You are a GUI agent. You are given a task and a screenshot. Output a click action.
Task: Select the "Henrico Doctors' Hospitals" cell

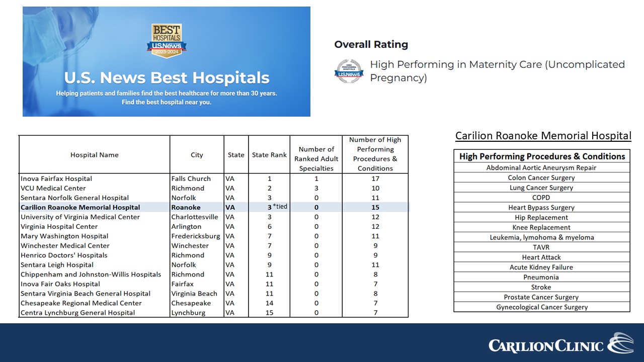[94, 255]
